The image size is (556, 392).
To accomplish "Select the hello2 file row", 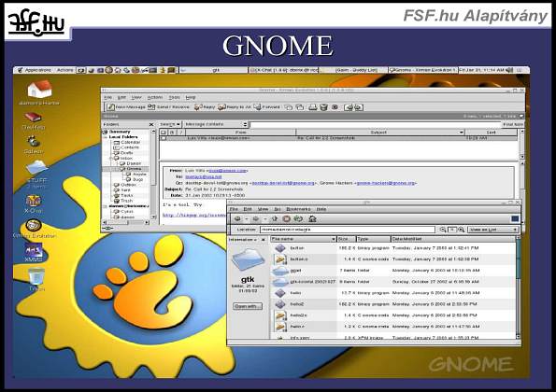I will (x=393, y=304).
